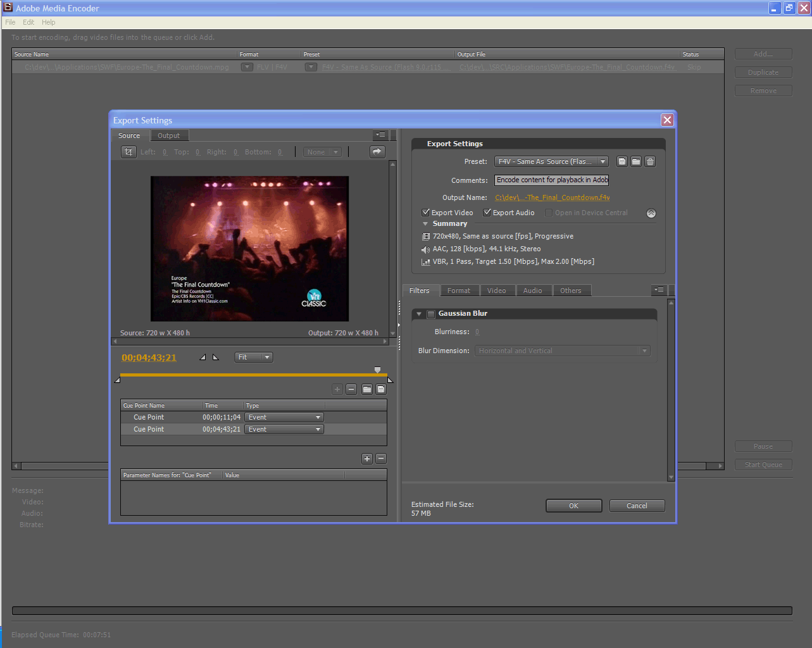The height and width of the screenshot is (648, 812).
Task: Open Type dropdown for 00;04;43;21 cue point
Action: 284,429
